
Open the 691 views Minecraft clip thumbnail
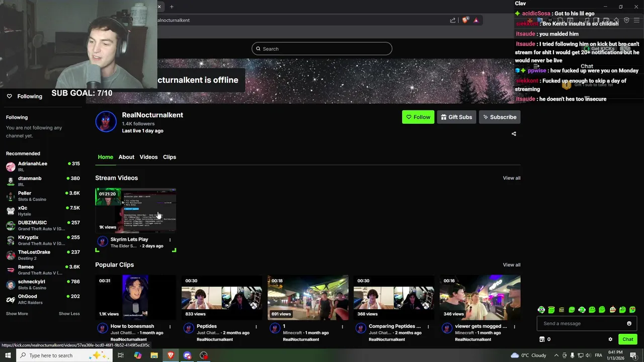tap(308, 297)
